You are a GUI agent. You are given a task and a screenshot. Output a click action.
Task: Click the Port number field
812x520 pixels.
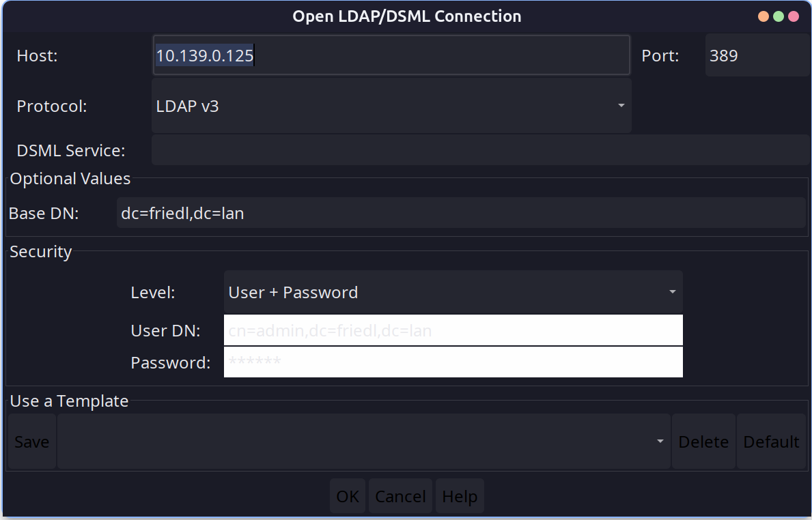click(757, 55)
